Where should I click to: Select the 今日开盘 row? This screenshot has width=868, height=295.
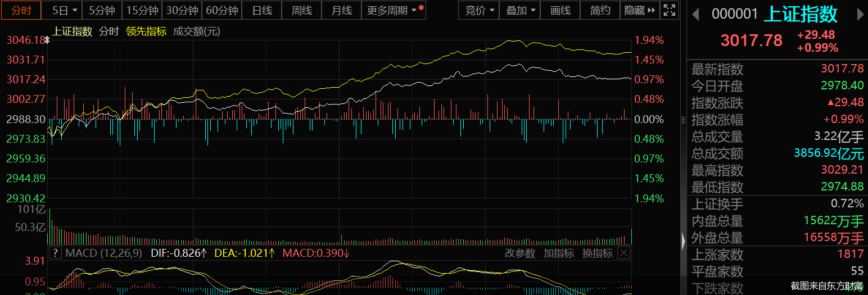click(777, 86)
